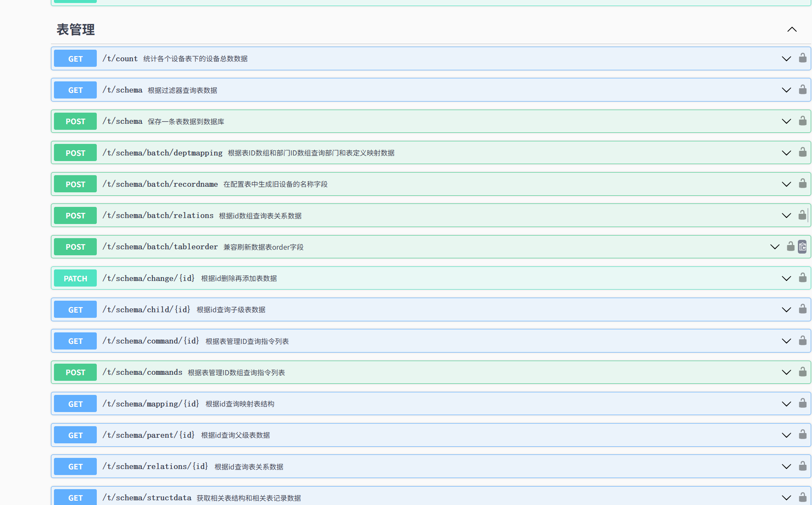Viewport: 812px width, 505px height.
Task: Click lock icon on /t/schema/batch/tableorder row
Action: point(791,247)
